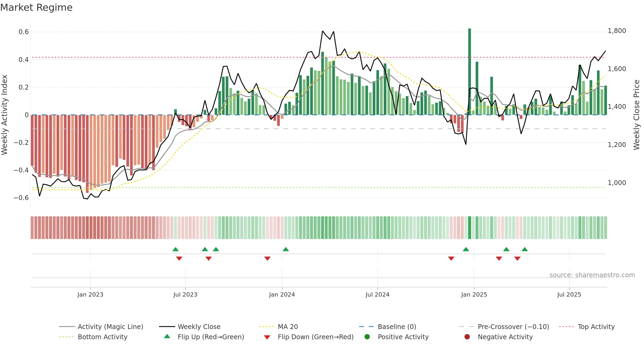The width and height of the screenshot is (644, 362).
Task: Toggle the Bottom Activity legend entry
Action: [93, 337]
